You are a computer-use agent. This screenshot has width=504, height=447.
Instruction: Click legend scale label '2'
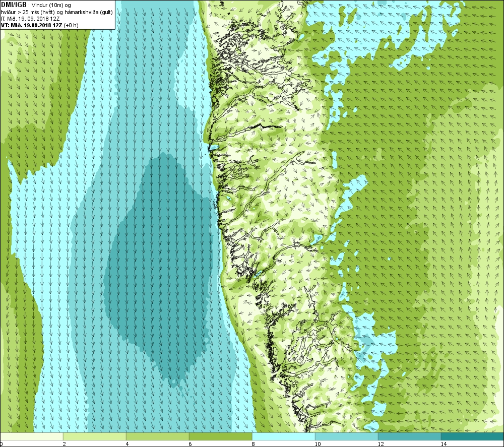click(65, 444)
